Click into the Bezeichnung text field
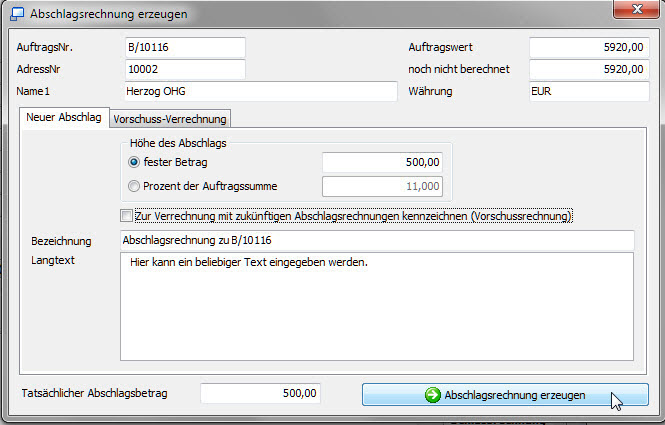 coord(377,240)
